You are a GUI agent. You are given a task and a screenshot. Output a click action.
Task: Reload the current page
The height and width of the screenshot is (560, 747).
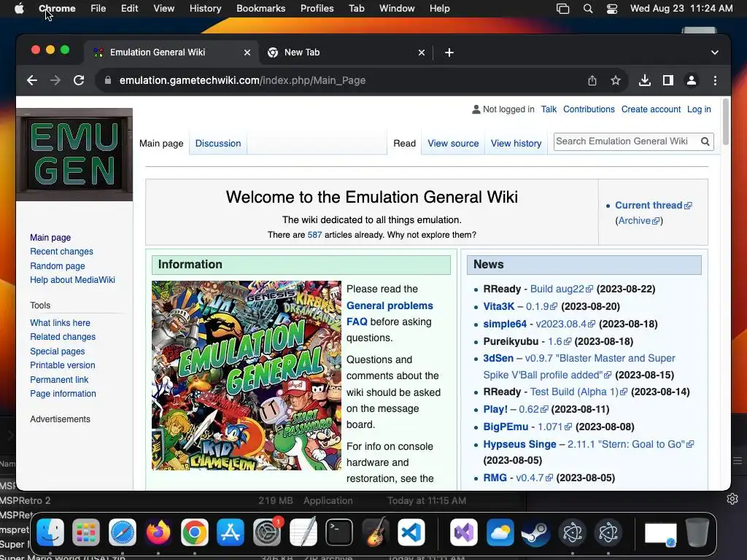click(79, 80)
